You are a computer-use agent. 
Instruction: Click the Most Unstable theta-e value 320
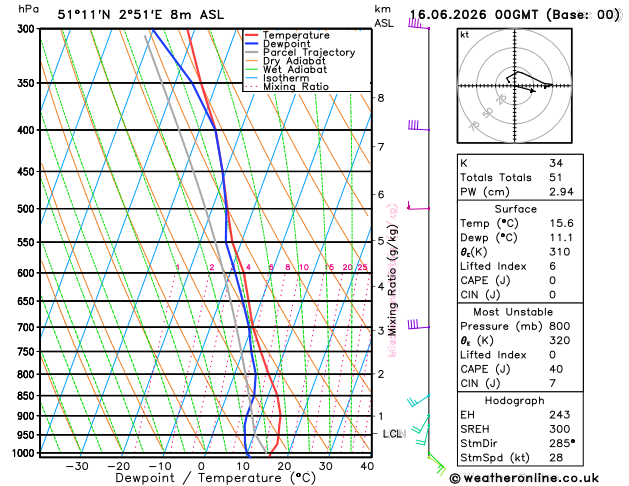click(560, 341)
